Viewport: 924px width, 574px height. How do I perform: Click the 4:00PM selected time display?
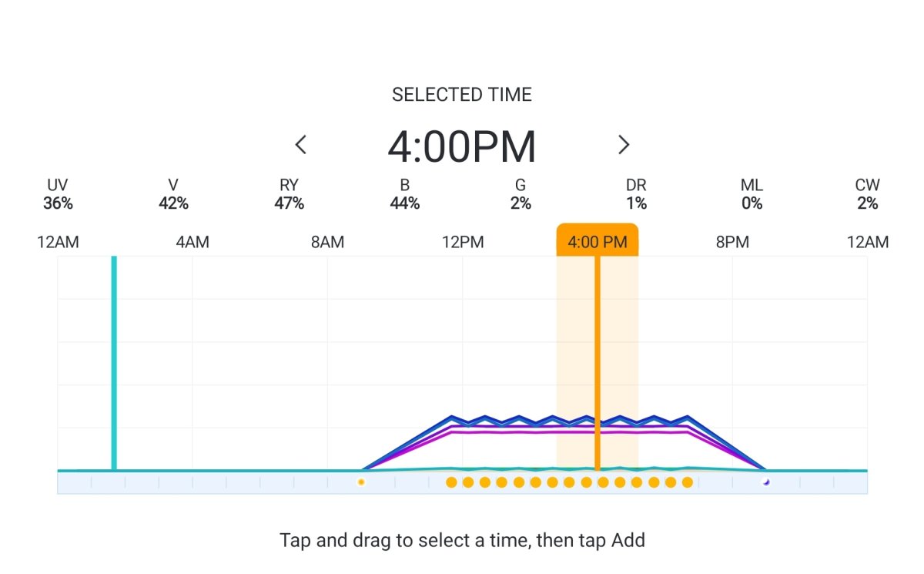pyautogui.click(x=461, y=146)
